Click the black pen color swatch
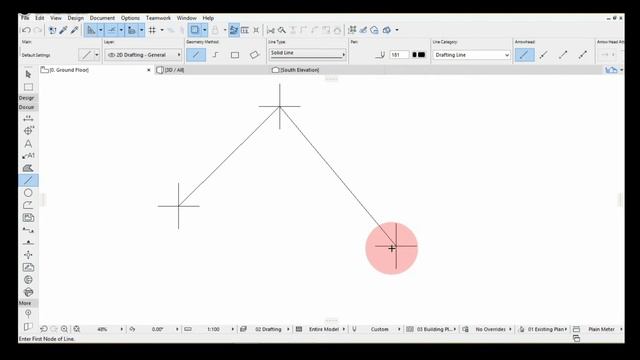The image size is (640, 360). click(422, 55)
